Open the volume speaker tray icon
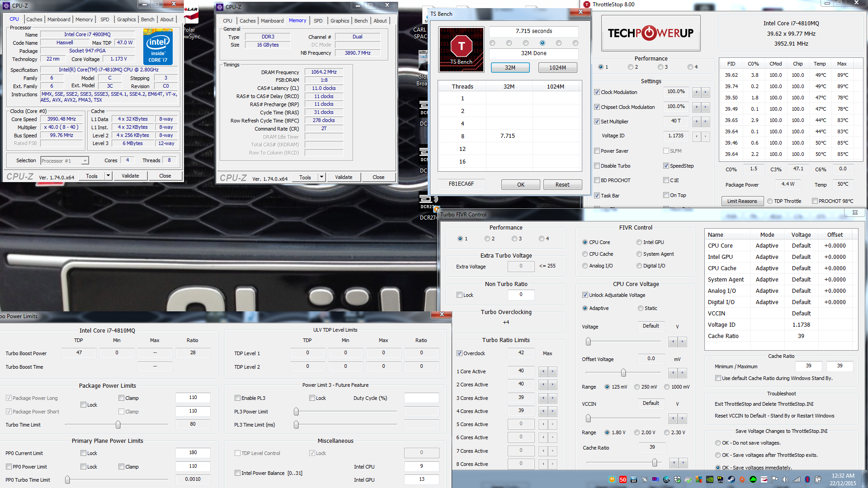This screenshot has height=488, width=868. pyautogui.click(x=785, y=479)
